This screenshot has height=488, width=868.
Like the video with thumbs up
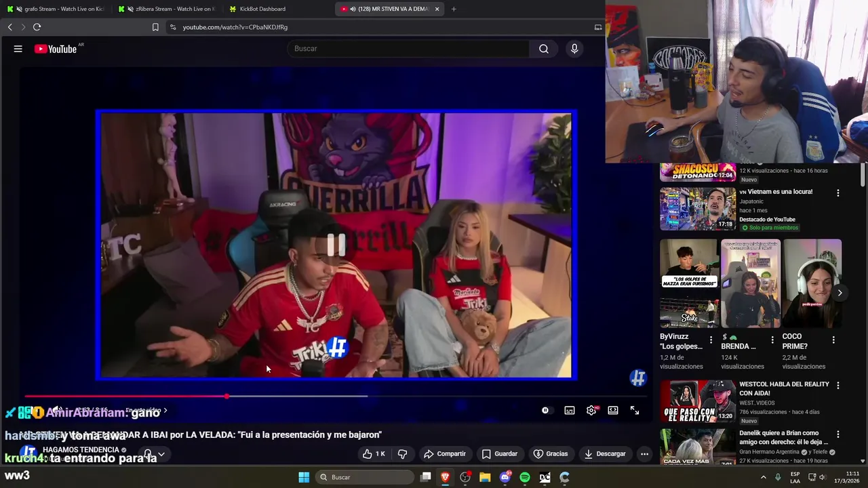pos(374,453)
